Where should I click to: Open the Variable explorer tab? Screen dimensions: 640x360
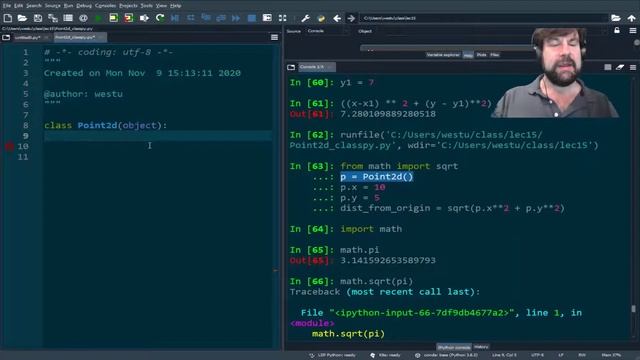coord(443,55)
